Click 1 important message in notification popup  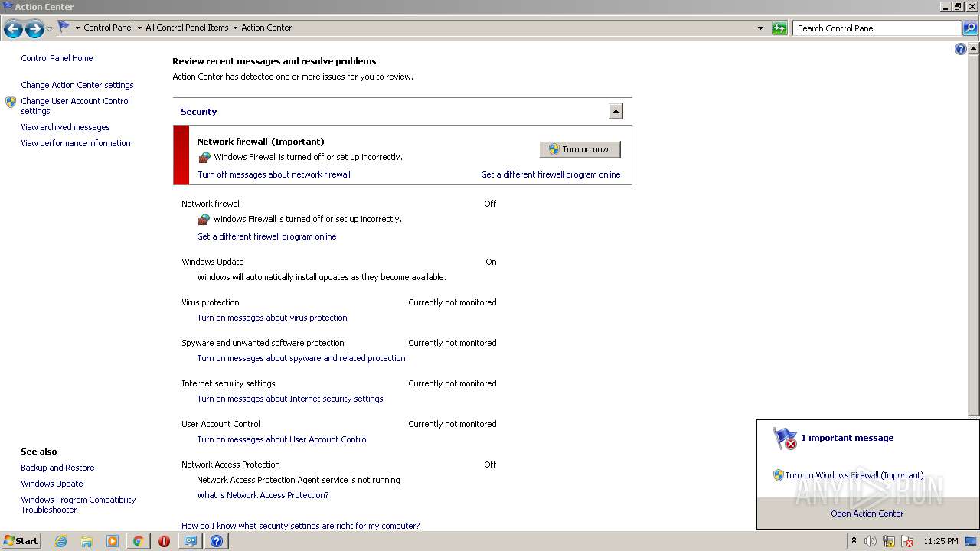(847, 438)
